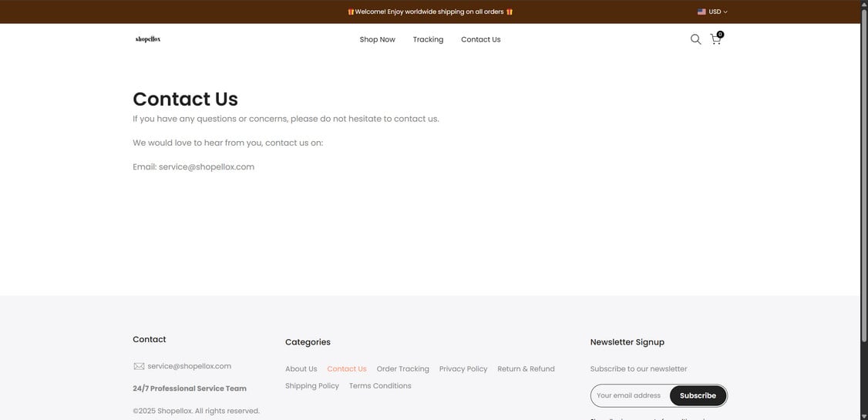
Task: Open the Terms Conditions footer link
Action: [x=380, y=385]
